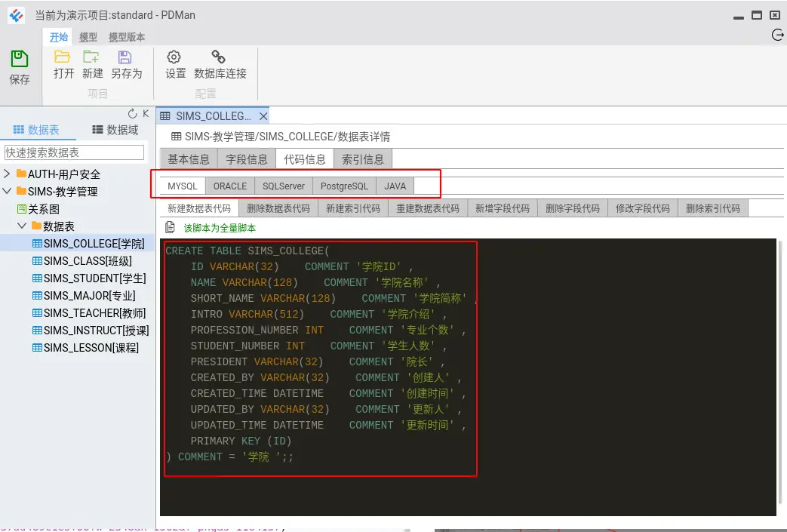Collapse the 数据表 folder node
This screenshot has width=787, height=532.
tap(22, 226)
